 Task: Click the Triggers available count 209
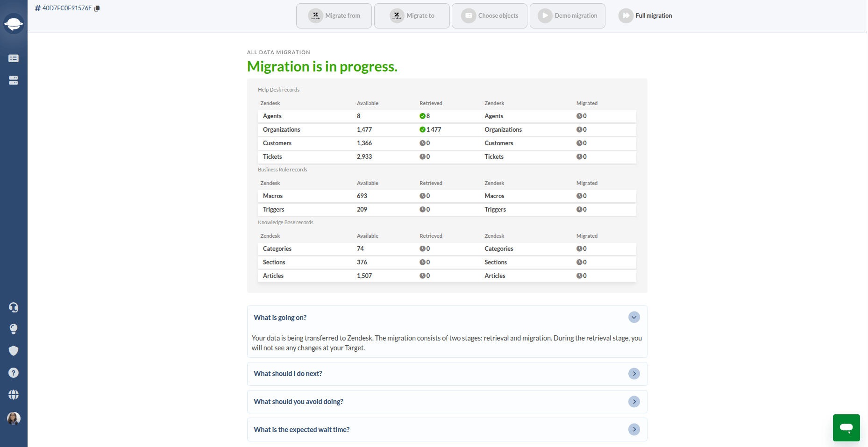click(x=362, y=209)
